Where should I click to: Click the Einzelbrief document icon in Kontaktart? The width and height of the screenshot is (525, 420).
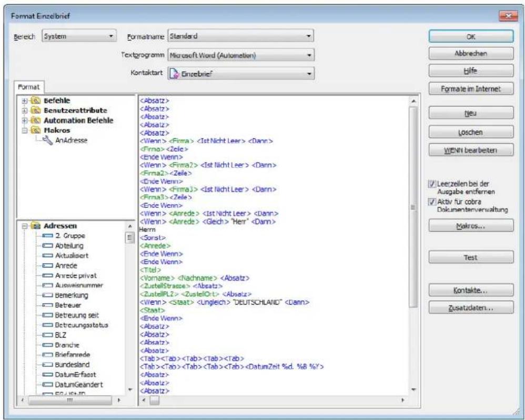click(174, 74)
